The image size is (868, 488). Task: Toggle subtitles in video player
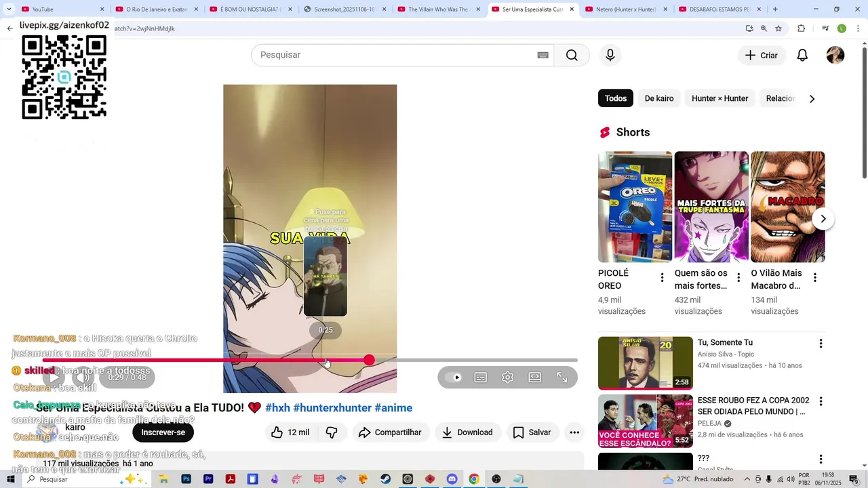tap(481, 378)
